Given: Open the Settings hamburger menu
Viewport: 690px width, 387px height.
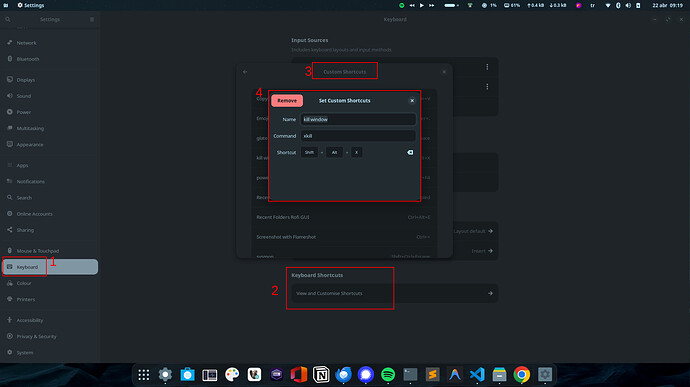Looking at the screenshot, I should click(92, 19).
